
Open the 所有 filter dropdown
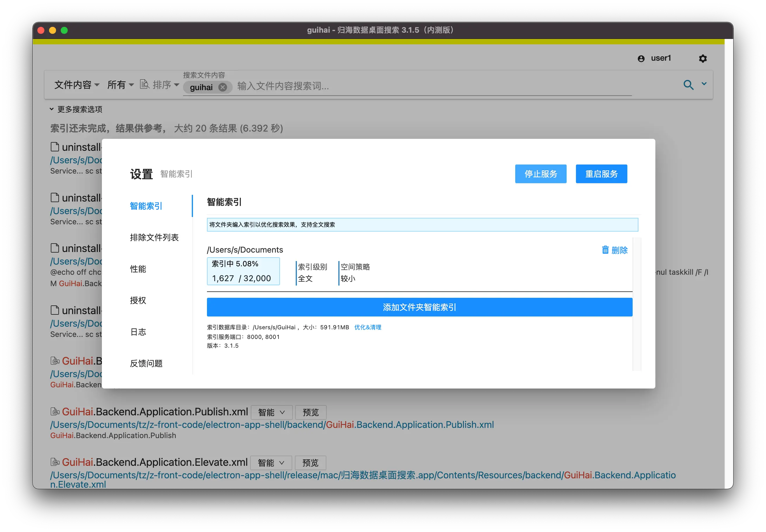pos(121,85)
